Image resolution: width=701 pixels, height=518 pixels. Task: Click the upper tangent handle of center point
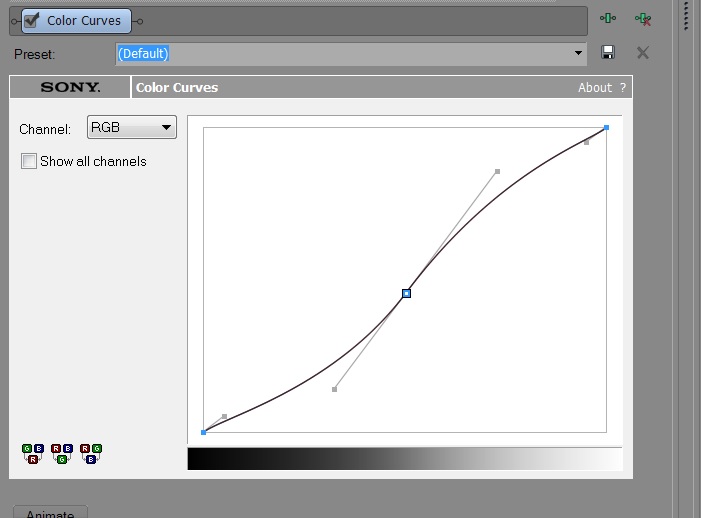click(x=498, y=172)
